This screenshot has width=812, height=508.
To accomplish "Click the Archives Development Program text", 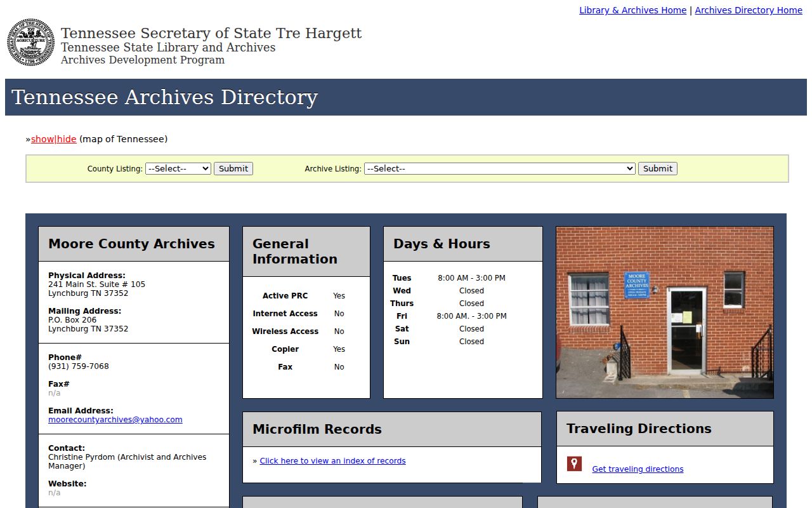I will [x=143, y=60].
